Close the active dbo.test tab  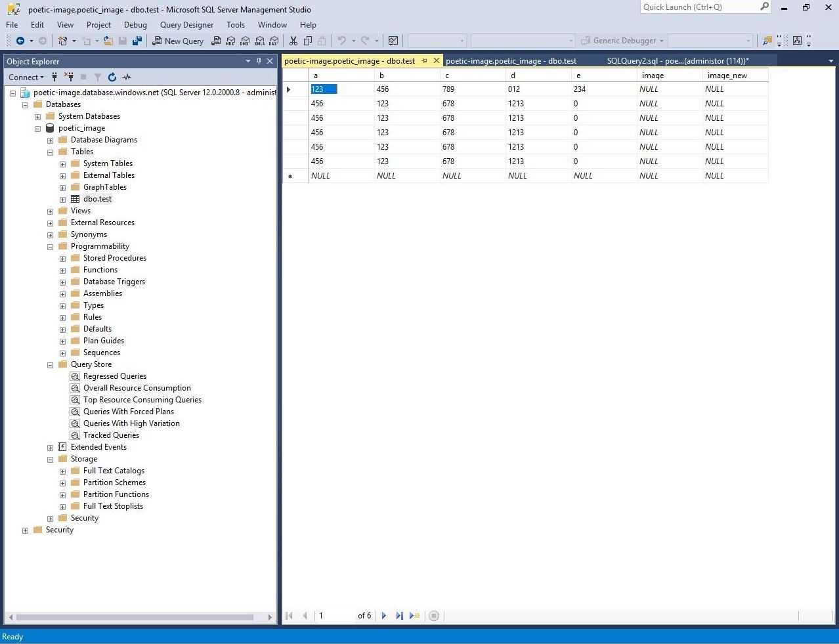coord(437,61)
